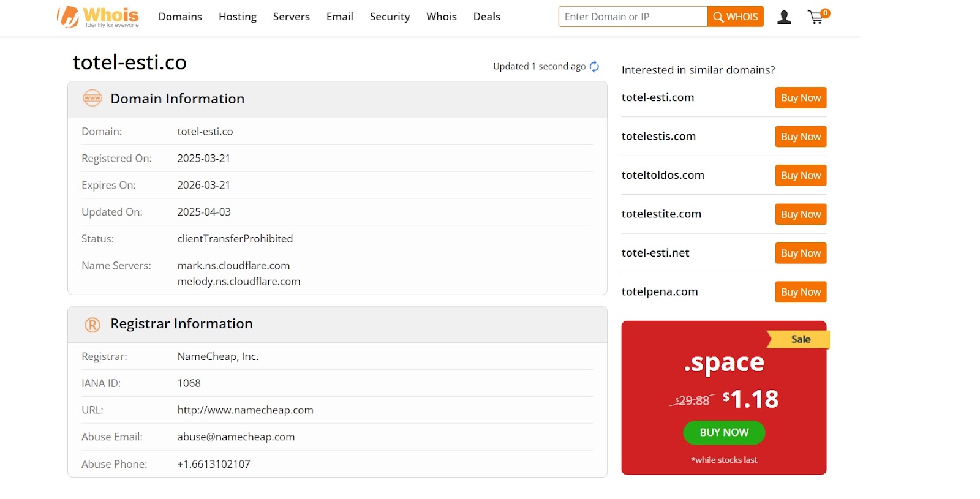980x499 pixels.
Task: Click the Whois logo in header
Action: (x=98, y=17)
